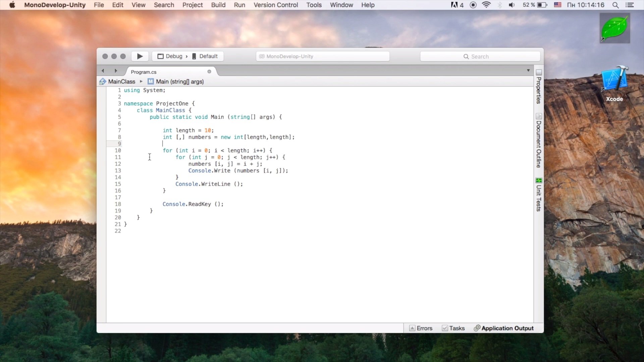644x362 pixels.
Task: Focus the toolbar Search field
Action: pos(480,56)
